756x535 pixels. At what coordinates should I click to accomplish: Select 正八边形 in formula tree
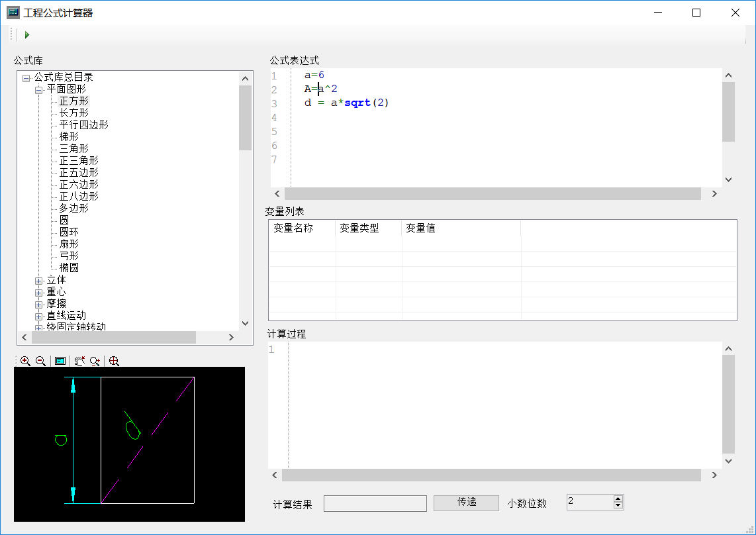[79, 196]
